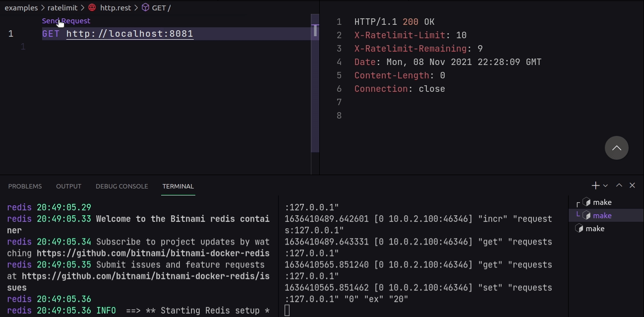This screenshot has width=644, height=317.
Task: Click the terminal icon of the highlighted make entry
Action: tap(586, 215)
